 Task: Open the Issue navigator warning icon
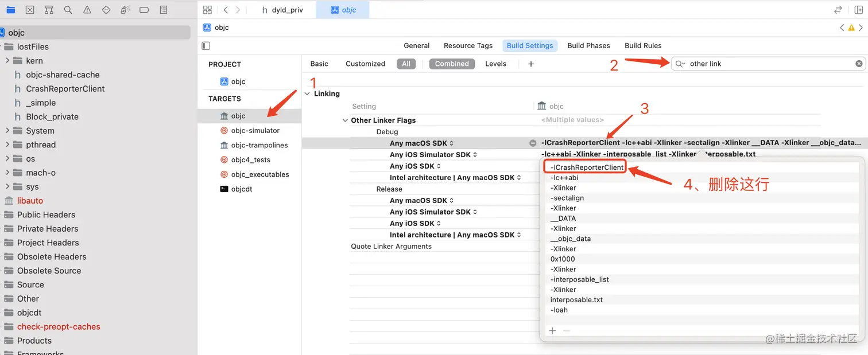87,10
